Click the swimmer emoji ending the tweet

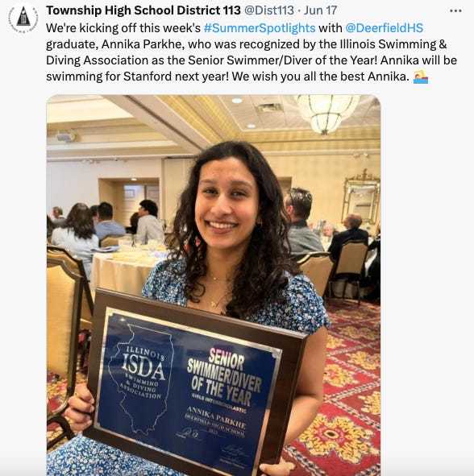[421, 77]
